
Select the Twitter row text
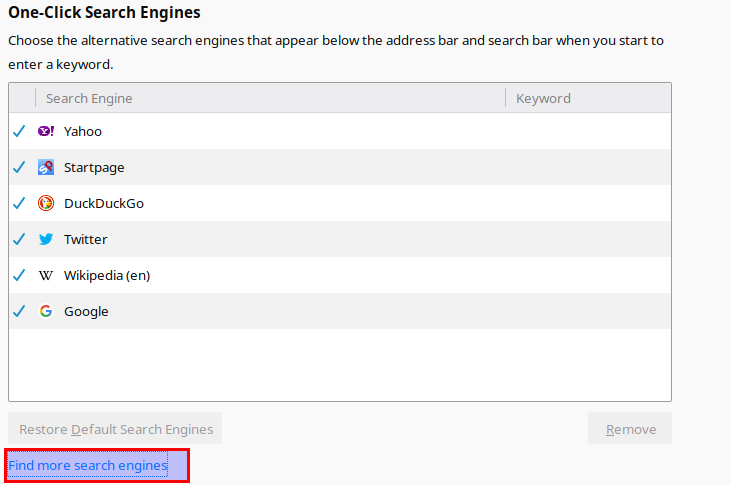click(x=85, y=239)
